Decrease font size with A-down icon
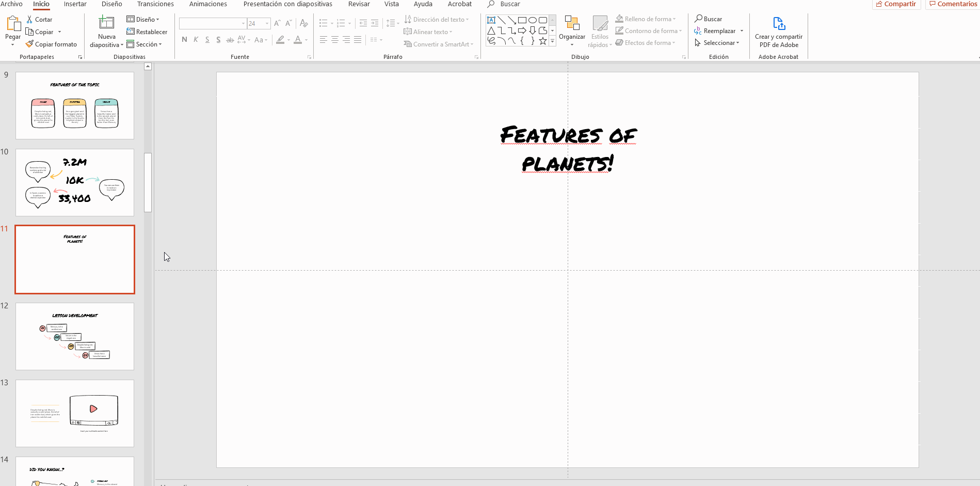 [288, 23]
